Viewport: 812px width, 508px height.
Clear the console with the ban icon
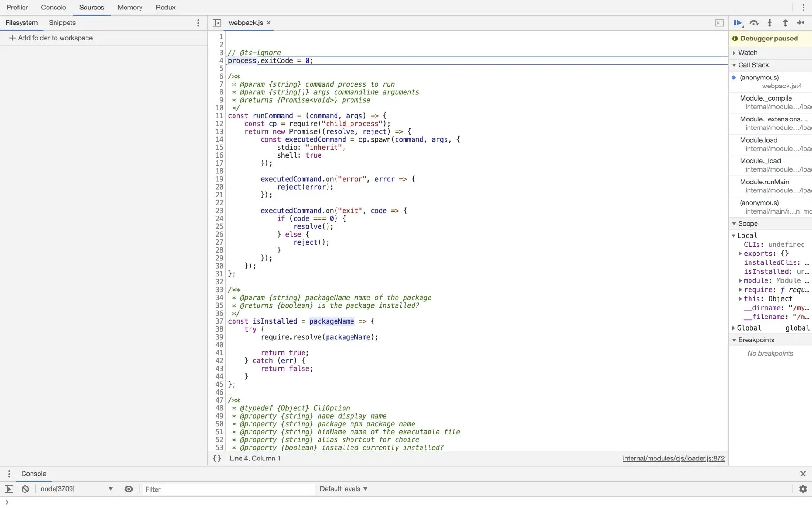pyautogui.click(x=25, y=489)
